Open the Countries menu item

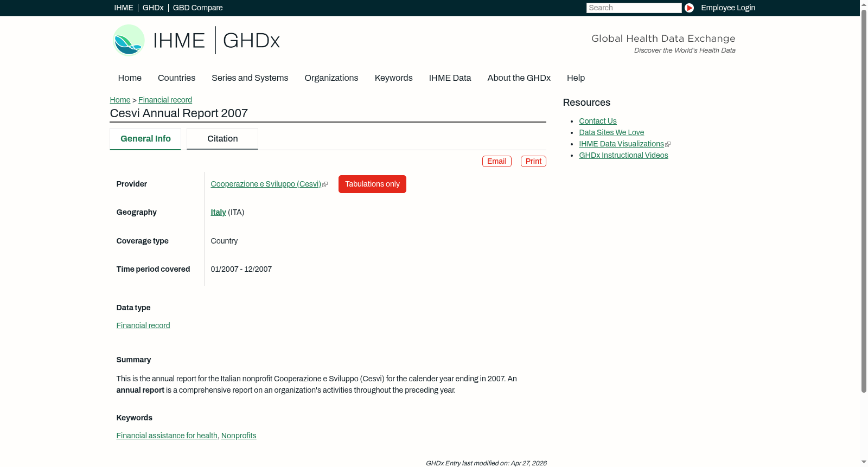pyautogui.click(x=176, y=78)
